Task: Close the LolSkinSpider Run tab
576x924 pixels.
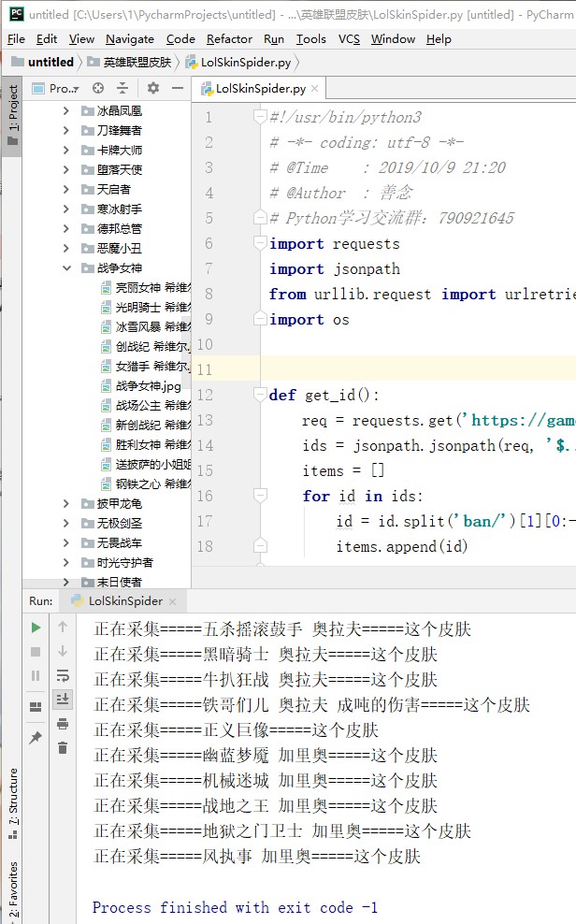Action: tap(173, 601)
